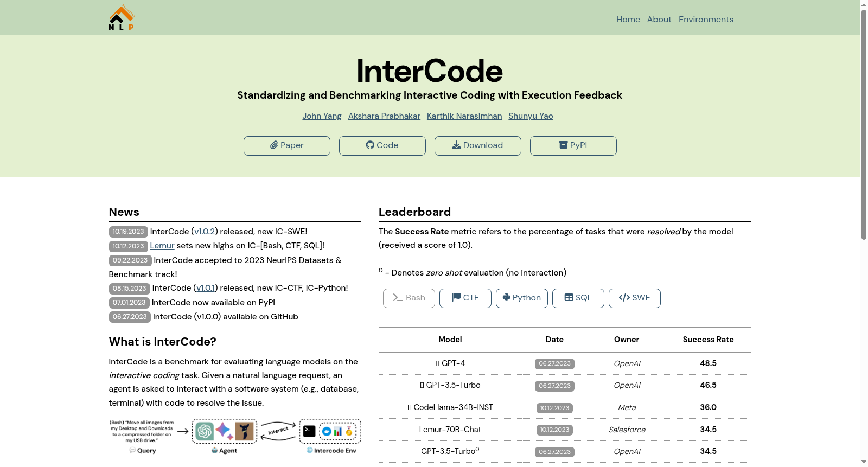Click the News section heading

click(x=124, y=212)
